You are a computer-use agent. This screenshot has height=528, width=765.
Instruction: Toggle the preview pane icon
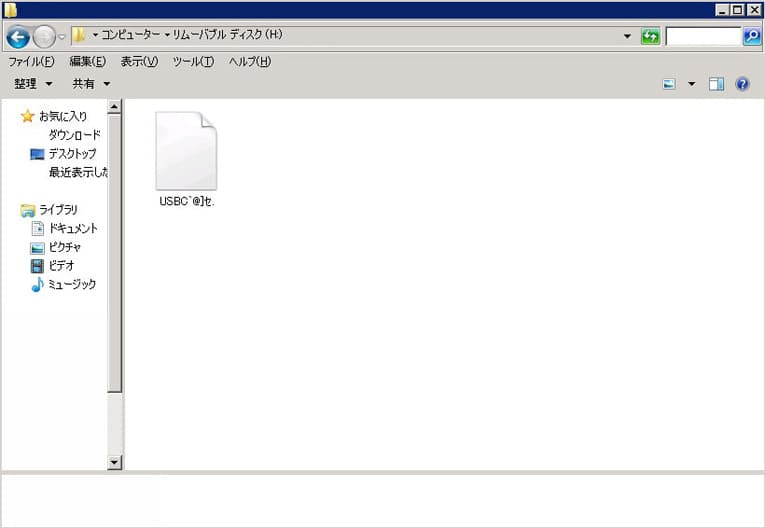716,84
